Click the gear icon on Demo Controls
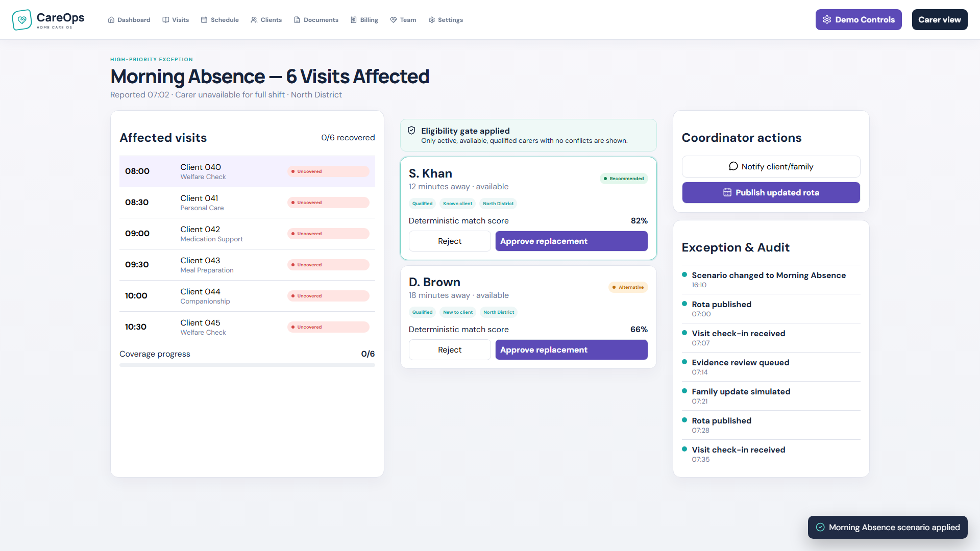 point(827,19)
